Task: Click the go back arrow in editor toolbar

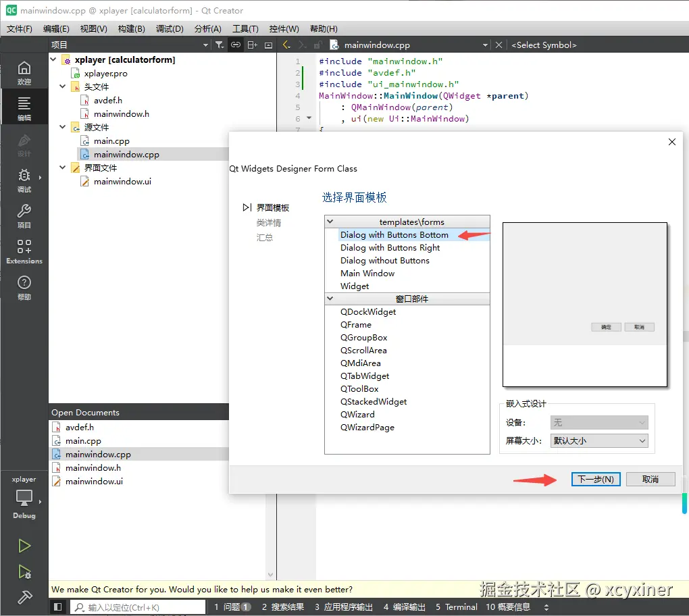Action: pos(286,45)
